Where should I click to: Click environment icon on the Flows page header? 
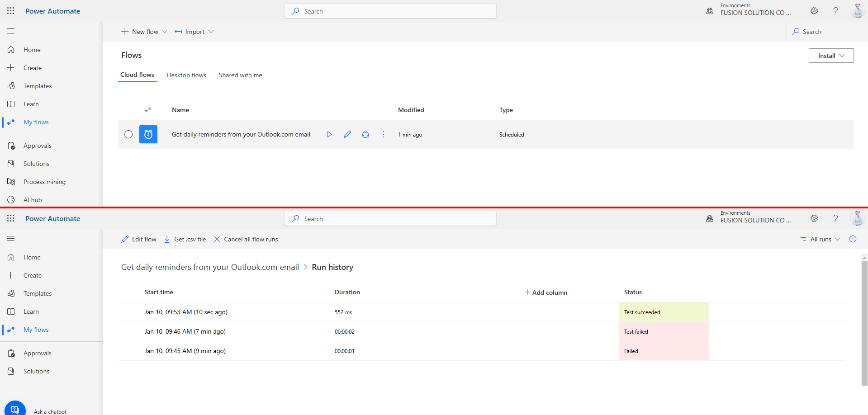(710, 11)
